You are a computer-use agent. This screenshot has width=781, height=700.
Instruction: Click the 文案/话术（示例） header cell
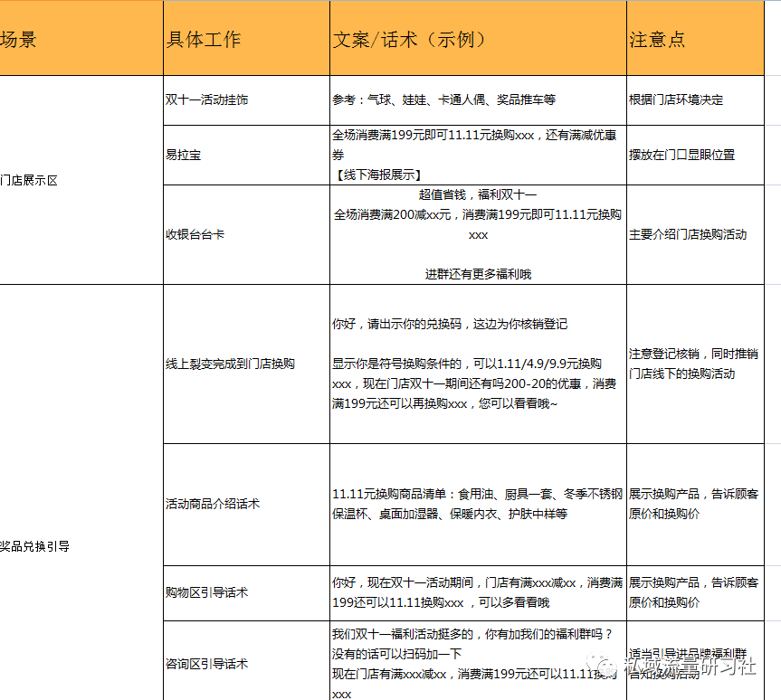[478, 38]
